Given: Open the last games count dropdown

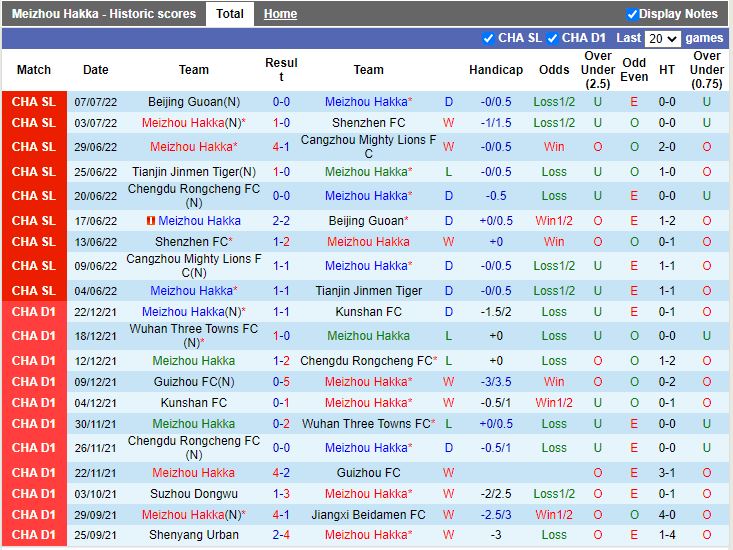Looking at the screenshot, I should pyautogui.click(x=662, y=39).
